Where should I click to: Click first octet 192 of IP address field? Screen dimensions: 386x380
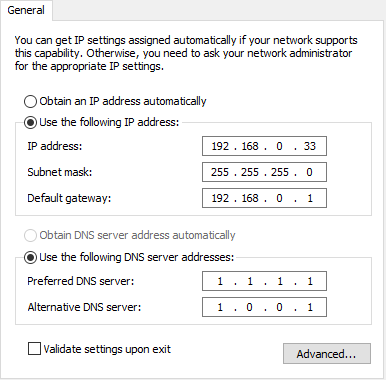pos(220,146)
